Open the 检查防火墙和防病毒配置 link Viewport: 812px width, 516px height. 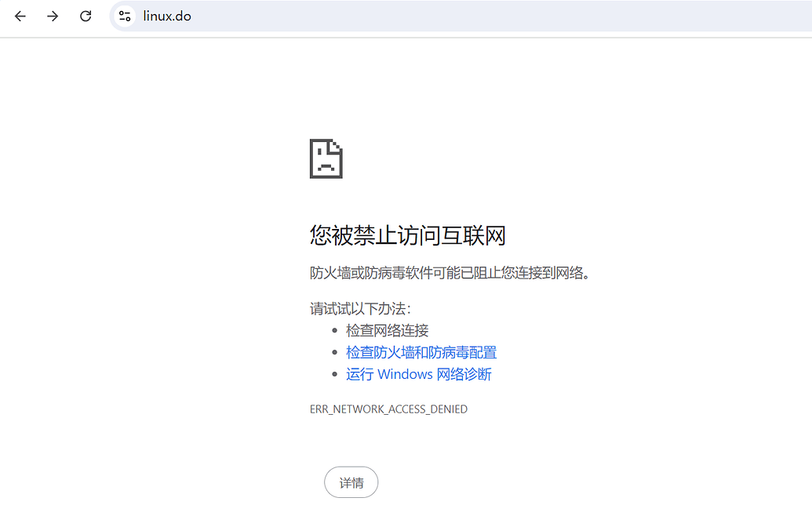click(421, 352)
